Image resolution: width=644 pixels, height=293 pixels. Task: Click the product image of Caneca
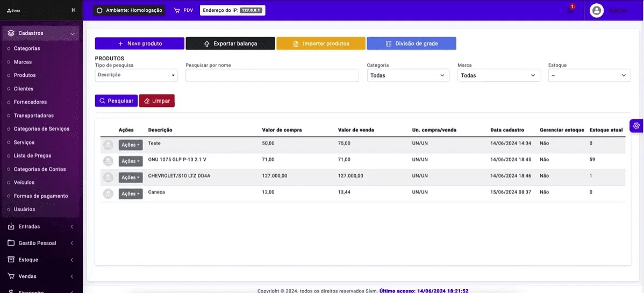(x=108, y=194)
